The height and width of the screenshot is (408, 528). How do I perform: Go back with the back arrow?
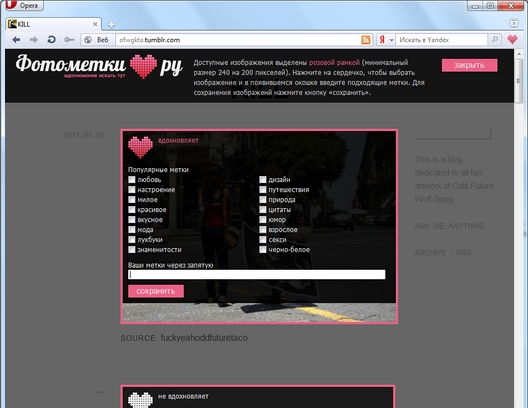click(x=16, y=40)
